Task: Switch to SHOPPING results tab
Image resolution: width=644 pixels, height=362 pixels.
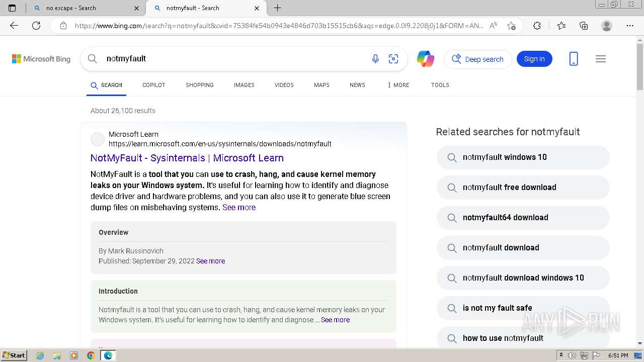Action: pos(200,85)
